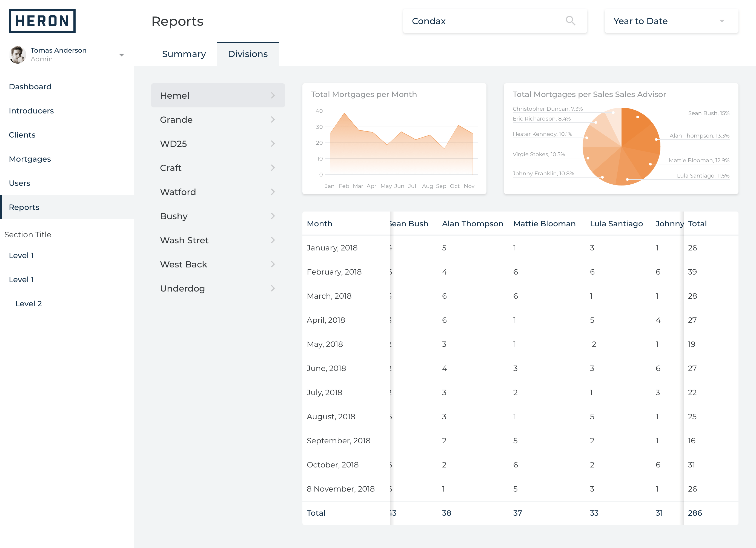This screenshot has height=548, width=756.
Task: Expand the Tomas Anderson user menu arrow
Action: 121,55
